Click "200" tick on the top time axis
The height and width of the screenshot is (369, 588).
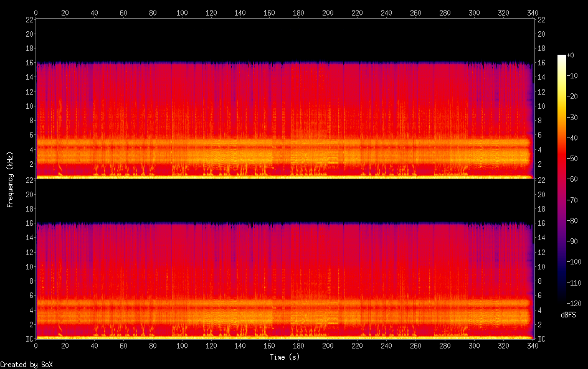(x=328, y=12)
